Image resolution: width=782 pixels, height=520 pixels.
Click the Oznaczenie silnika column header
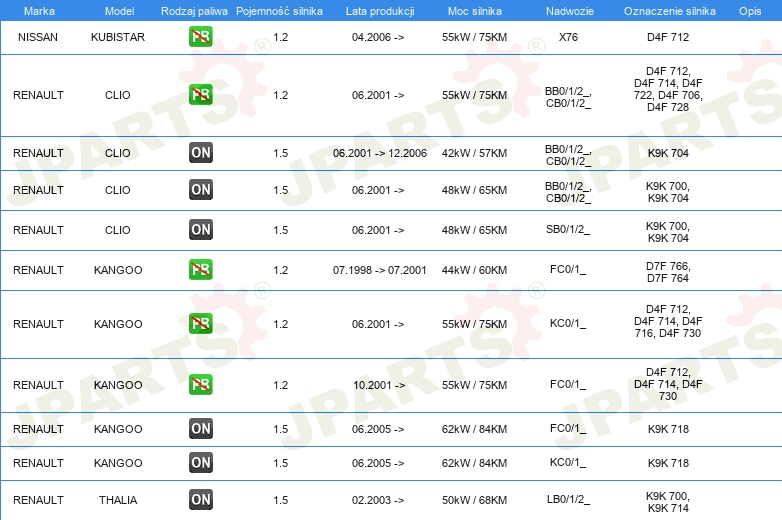click(x=670, y=11)
